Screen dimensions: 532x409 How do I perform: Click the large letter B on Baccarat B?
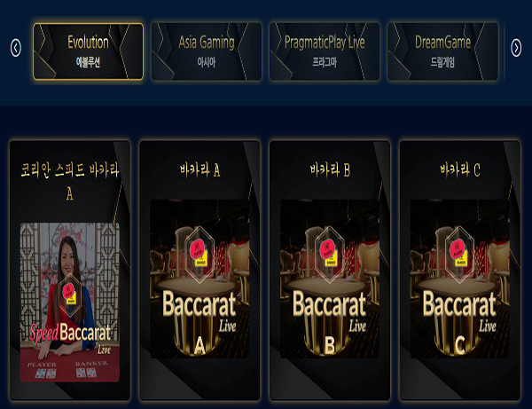[x=330, y=346]
